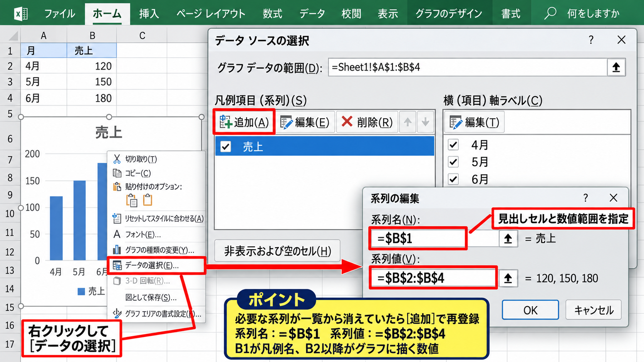The height and width of the screenshot is (362, 644).
Task: Click the 系列値 input field
Action: click(x=433, y=278)
